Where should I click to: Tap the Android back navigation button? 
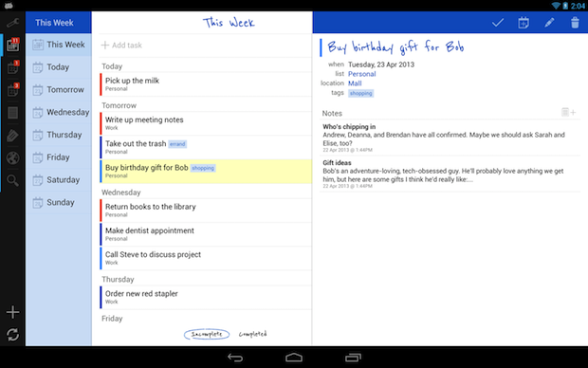tap(235, 358)
